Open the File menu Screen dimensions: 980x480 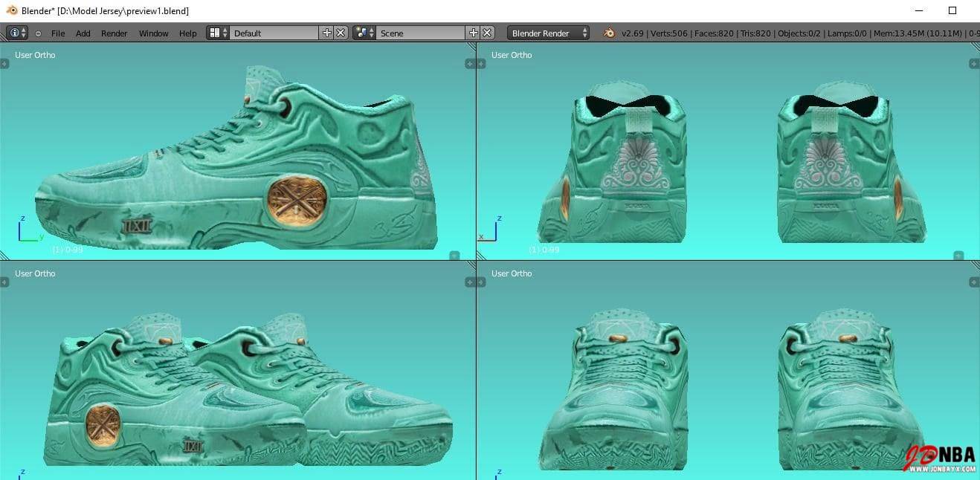tap(58, 33)
